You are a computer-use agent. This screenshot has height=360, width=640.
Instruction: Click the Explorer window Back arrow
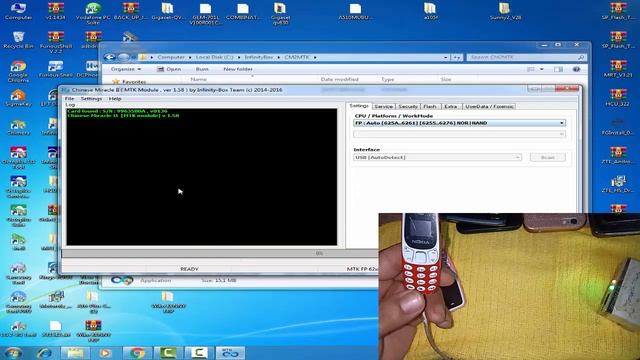pyautogui.click(x=109, y=57)
